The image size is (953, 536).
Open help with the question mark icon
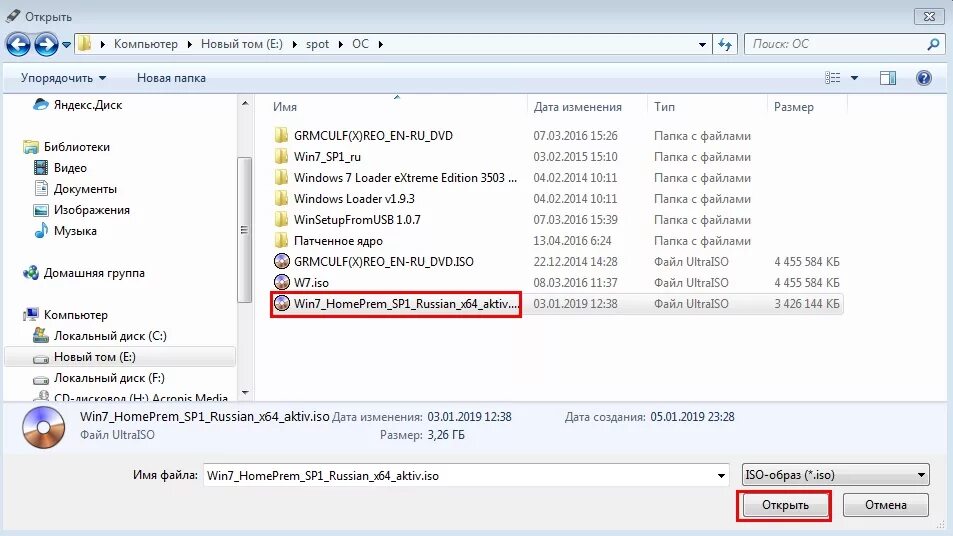[924, 78]
